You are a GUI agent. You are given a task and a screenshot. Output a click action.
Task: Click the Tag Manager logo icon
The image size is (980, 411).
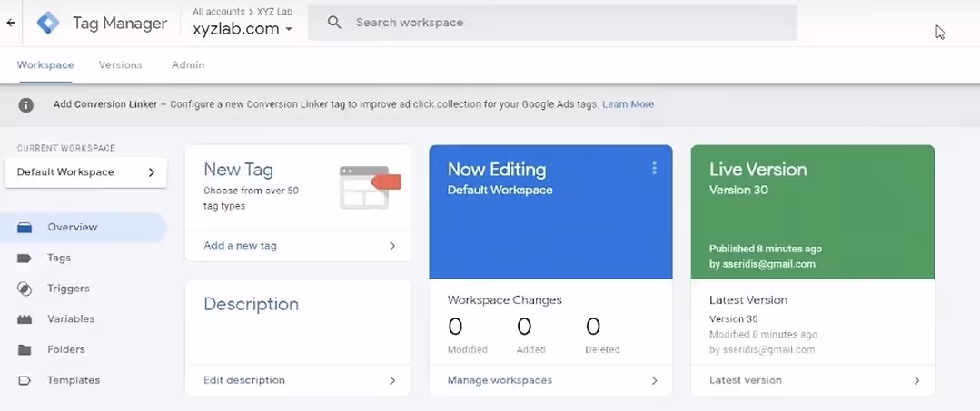tap(48, 23)
